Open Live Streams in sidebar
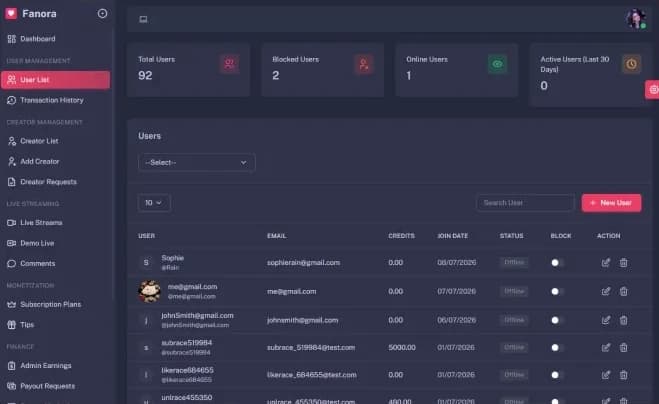Screen dimensions: 659x404 coord(55,223)
